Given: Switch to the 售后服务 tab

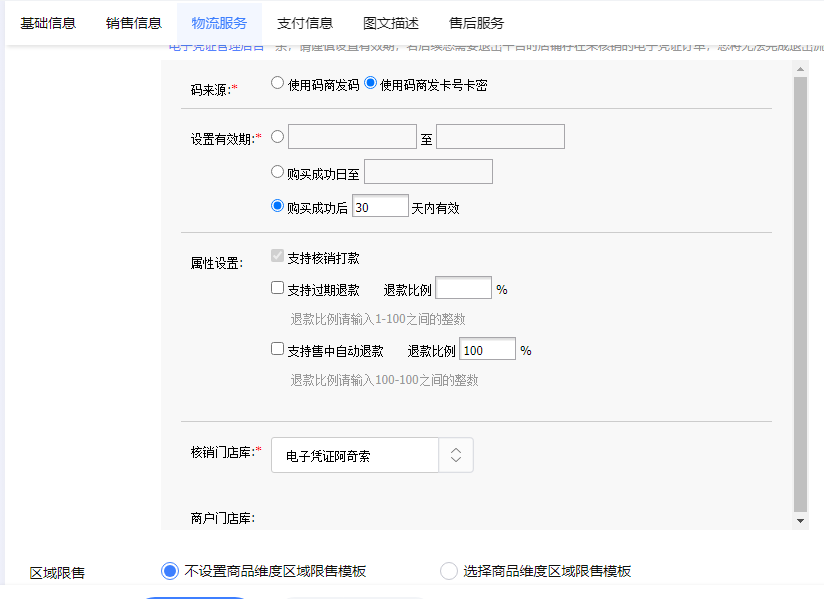Looking at the screenshot, I should click(x=477, y=23).
